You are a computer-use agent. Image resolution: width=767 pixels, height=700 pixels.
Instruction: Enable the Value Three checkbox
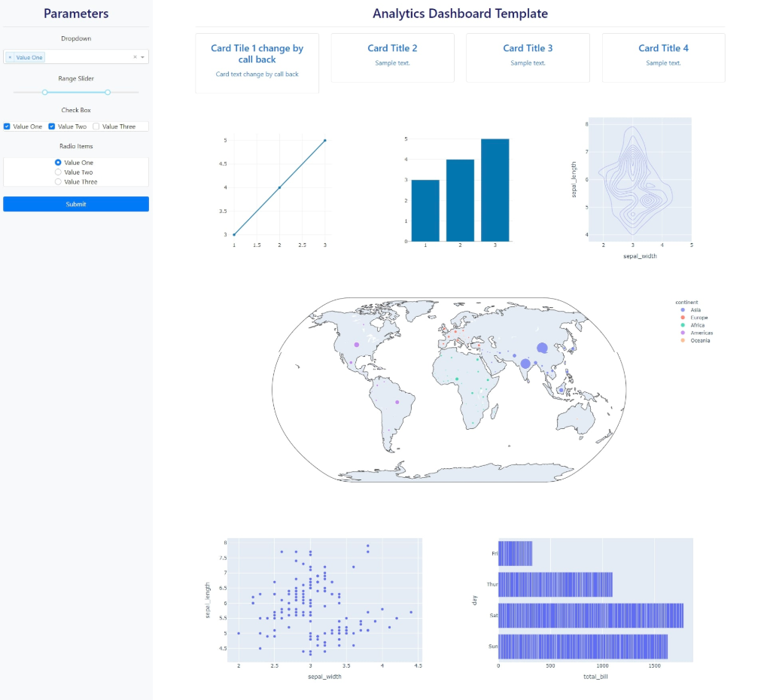tap(96, 126)
